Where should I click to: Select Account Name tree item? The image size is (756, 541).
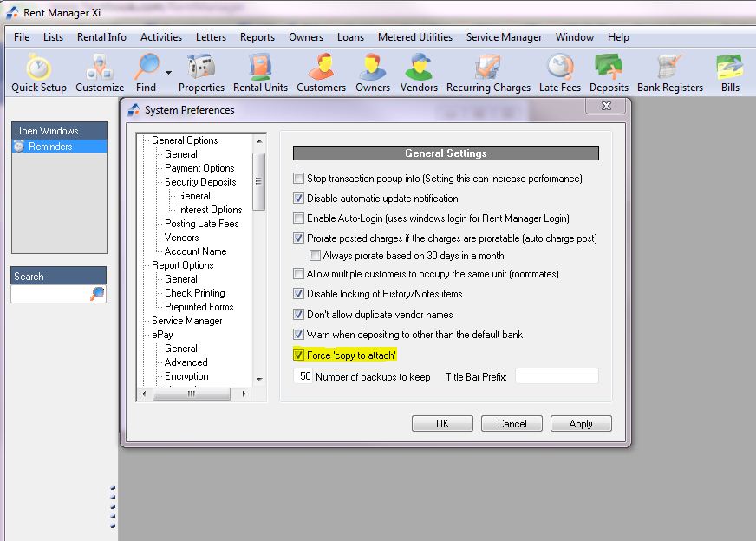pos(195,251)
